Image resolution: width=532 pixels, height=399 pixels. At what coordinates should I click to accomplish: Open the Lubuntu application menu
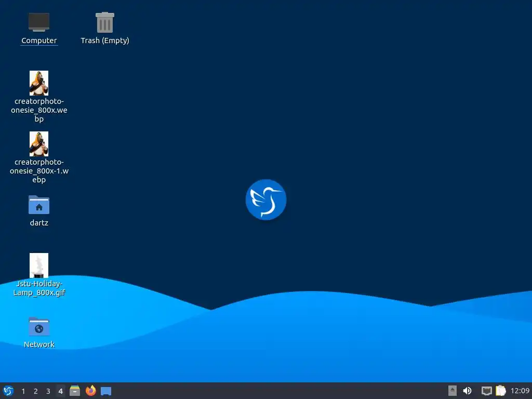[8, 391]
